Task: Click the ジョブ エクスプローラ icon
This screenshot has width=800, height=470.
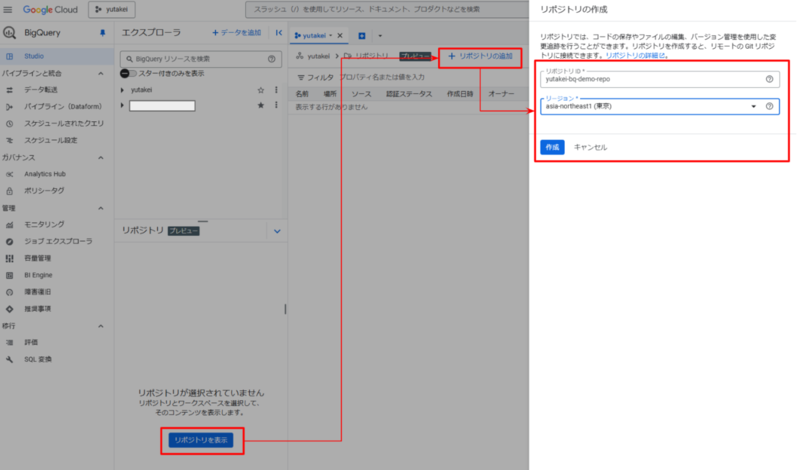Action: tap(9, 241)
